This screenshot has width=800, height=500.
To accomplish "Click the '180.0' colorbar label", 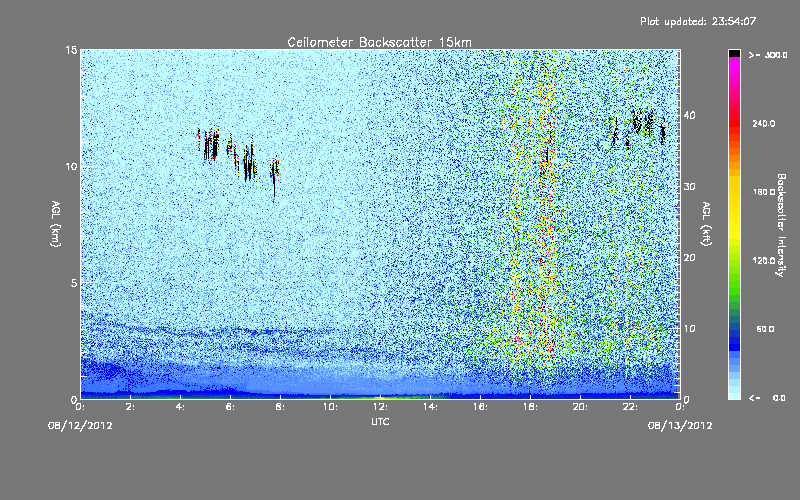I will tap(764, 192).
